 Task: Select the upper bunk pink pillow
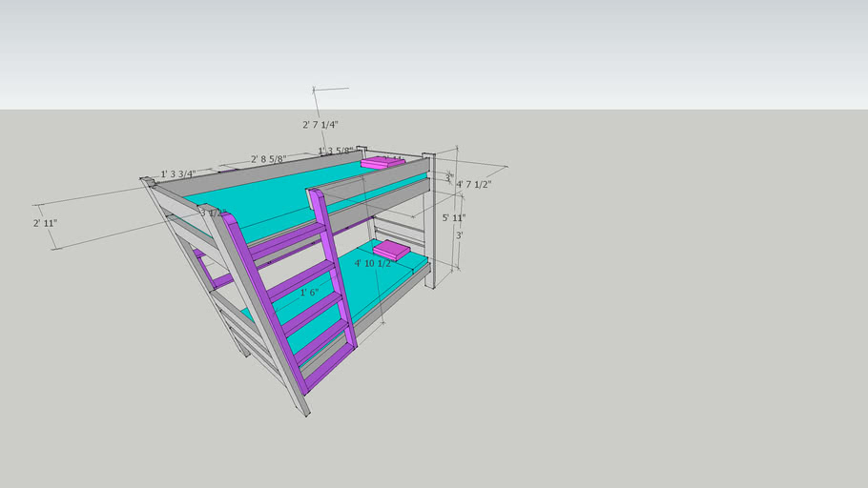pyautogui.click(x=382, y=163)
